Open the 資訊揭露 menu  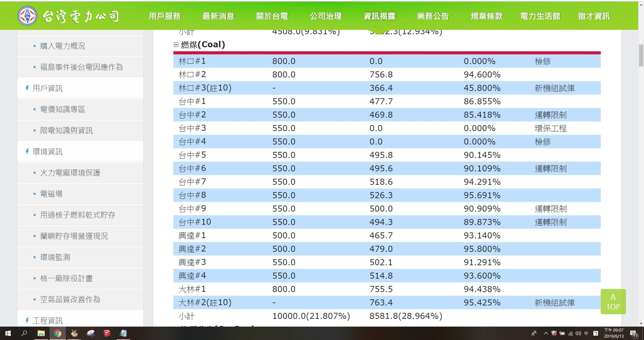(x=379, y=16)
